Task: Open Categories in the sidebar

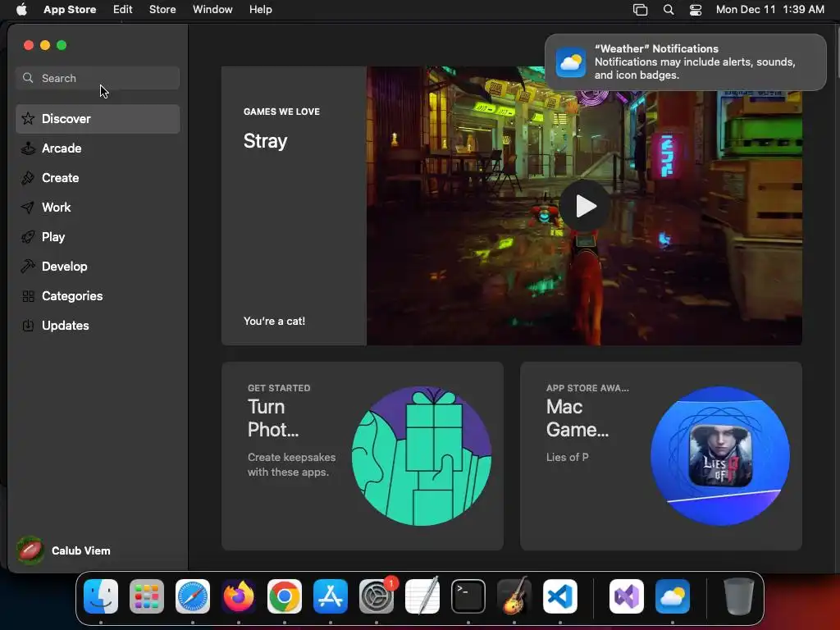Action: (x=98, y=295)
